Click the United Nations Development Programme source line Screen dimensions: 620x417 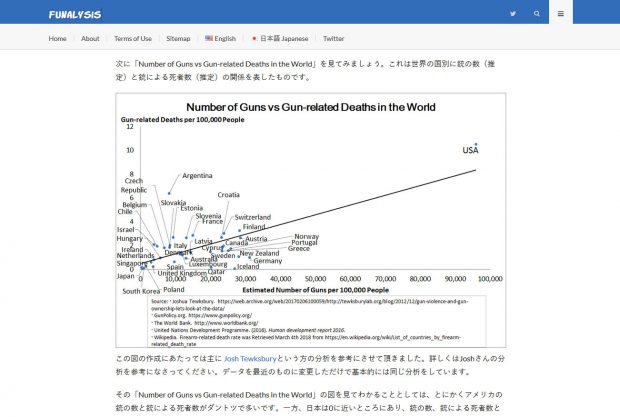click(x=249, y=330)
